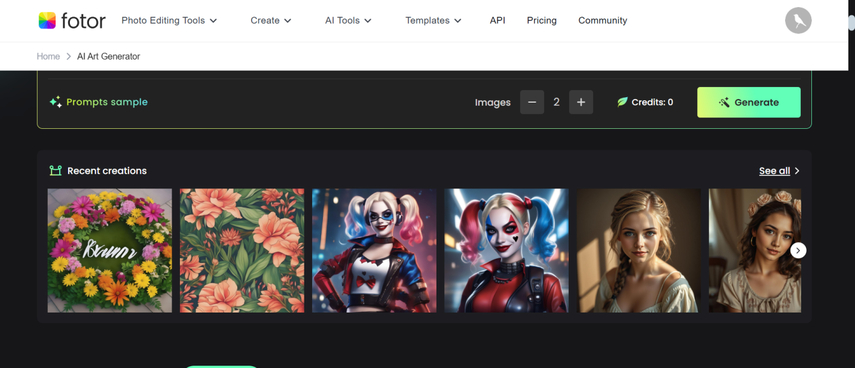855x368 pixels.
Task: Open the full-body Harley Quinn jacket thumbnail
Action: [374, 251]
